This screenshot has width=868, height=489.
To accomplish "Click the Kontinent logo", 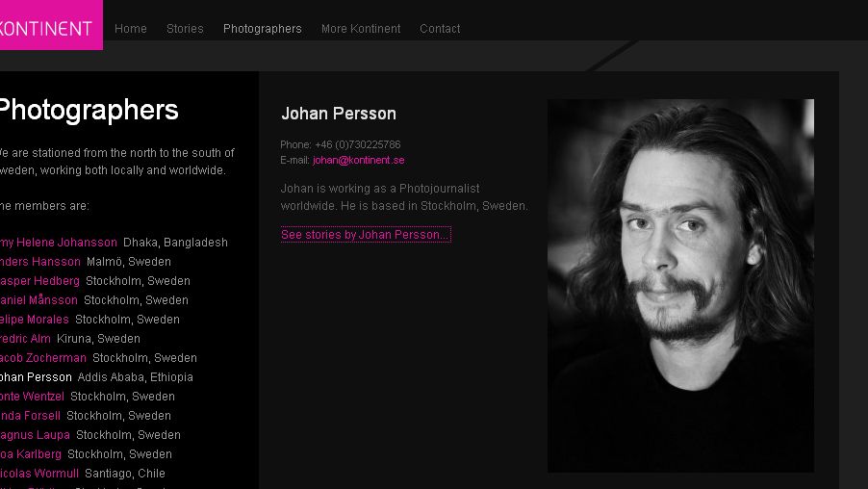I will 48,27.
